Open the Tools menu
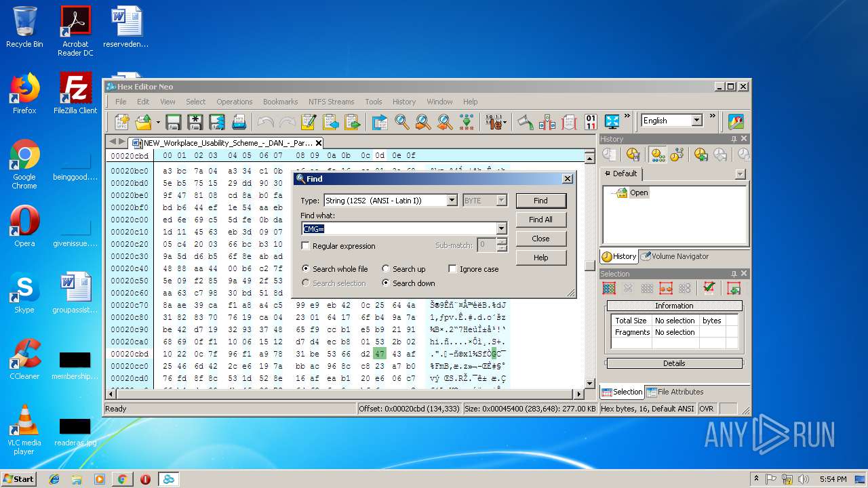 (374, 102)
